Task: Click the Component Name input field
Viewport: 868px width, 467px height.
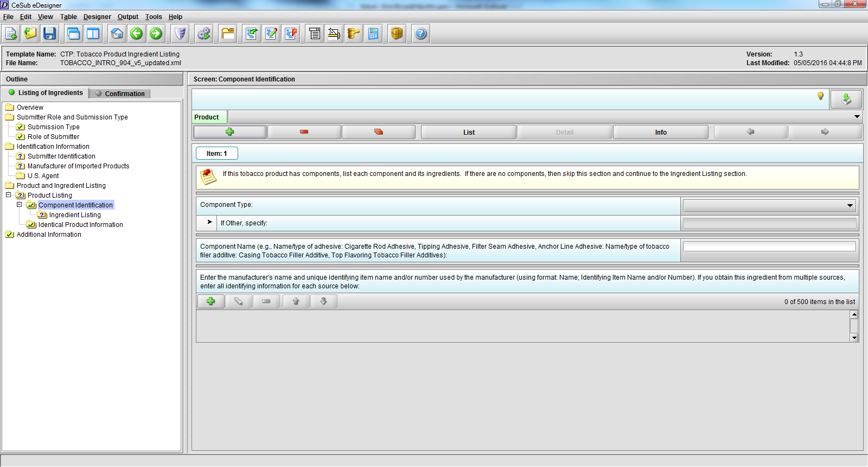Action: coord(769,247)
